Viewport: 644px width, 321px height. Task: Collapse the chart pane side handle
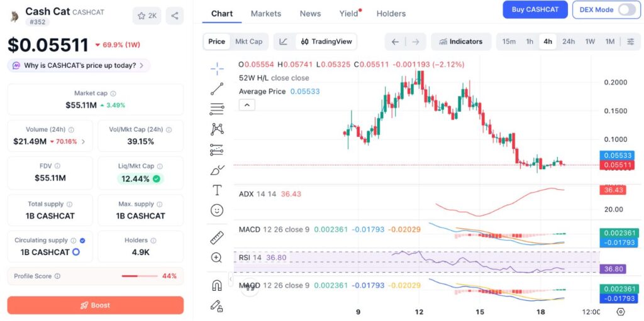click(230, 279)
